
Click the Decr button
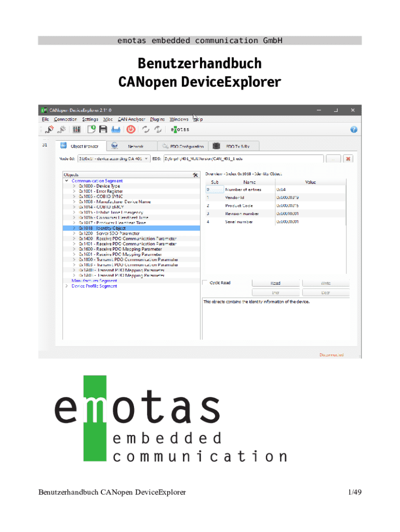coord(326,292)
